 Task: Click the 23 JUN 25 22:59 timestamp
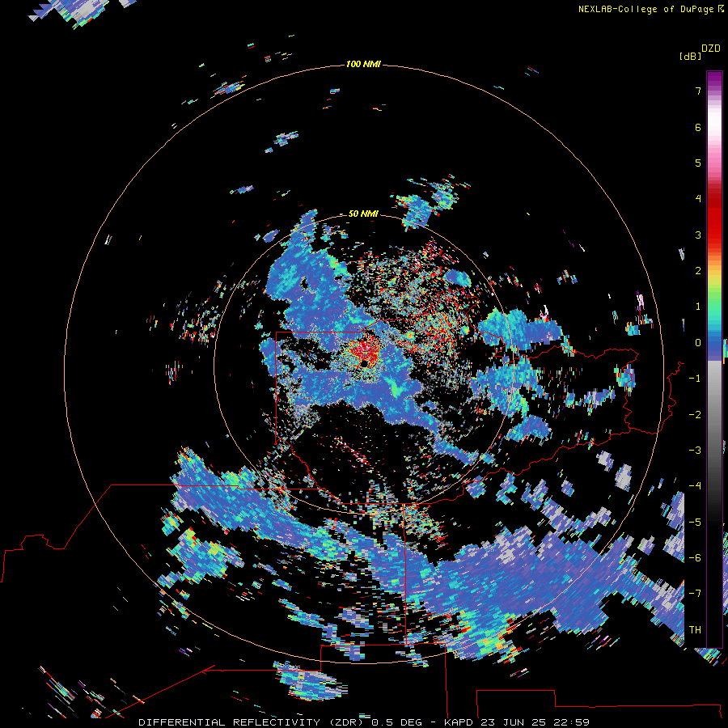535,722
